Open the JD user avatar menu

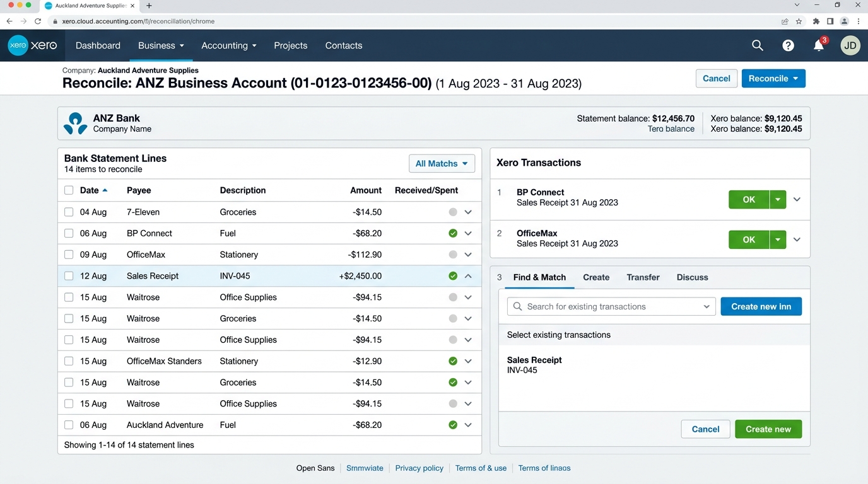(850, 45)
